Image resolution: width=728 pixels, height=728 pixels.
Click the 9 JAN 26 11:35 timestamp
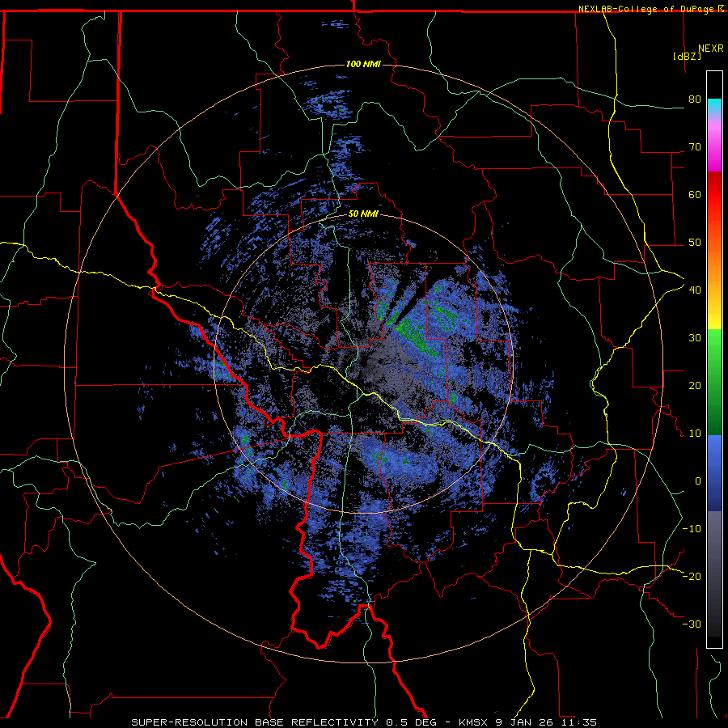point(545,722)
